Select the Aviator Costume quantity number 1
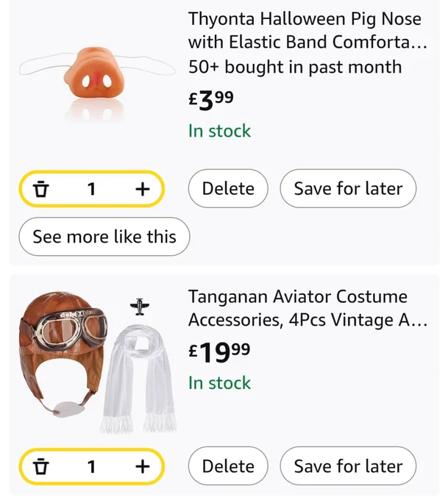 click(x=91, y=467)
